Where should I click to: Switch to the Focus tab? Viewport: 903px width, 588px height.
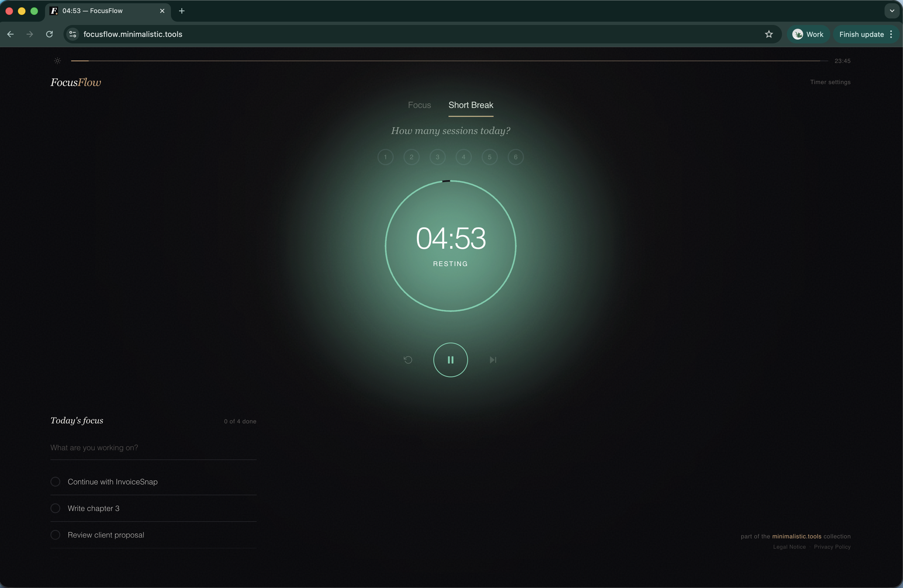point(419,105)
